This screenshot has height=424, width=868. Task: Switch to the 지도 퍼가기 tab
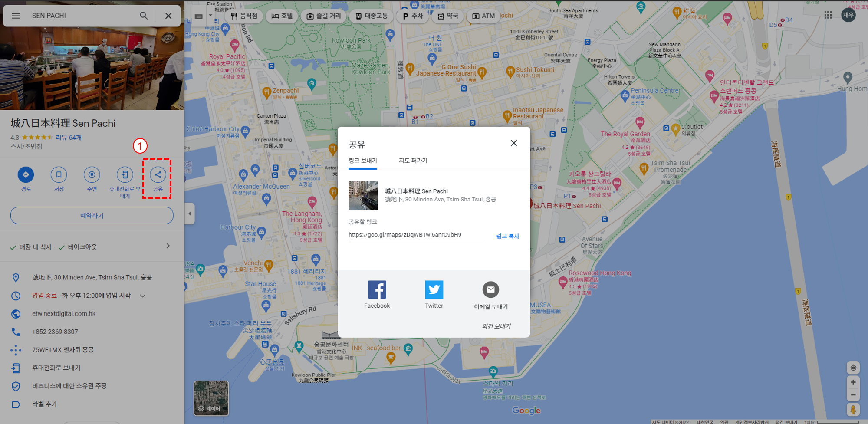pos(413,161)
